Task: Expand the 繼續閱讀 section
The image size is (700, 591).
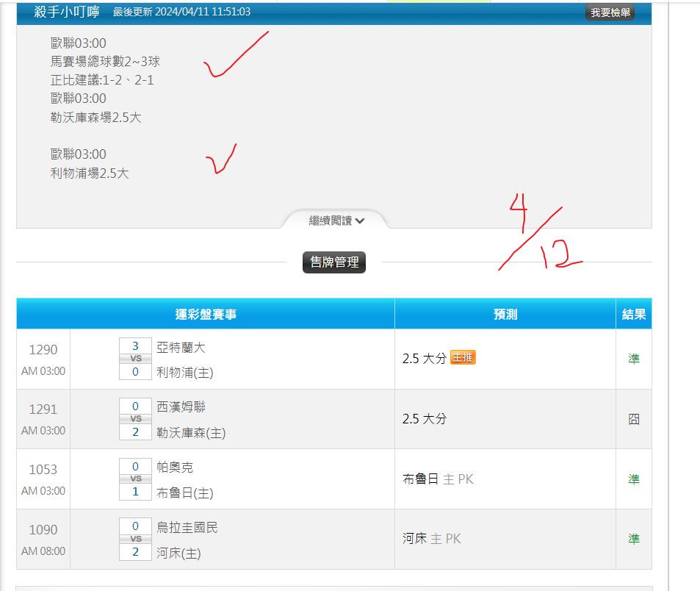Action: coord(331,221)
